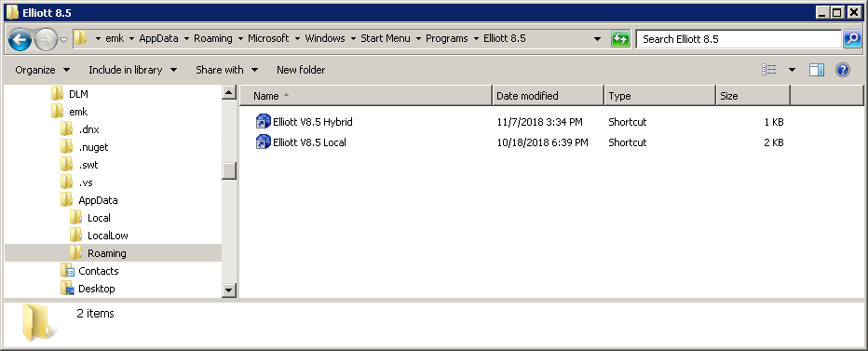Select the Elliott V8.5 Local shortcut icon

(x=263, y=142)
